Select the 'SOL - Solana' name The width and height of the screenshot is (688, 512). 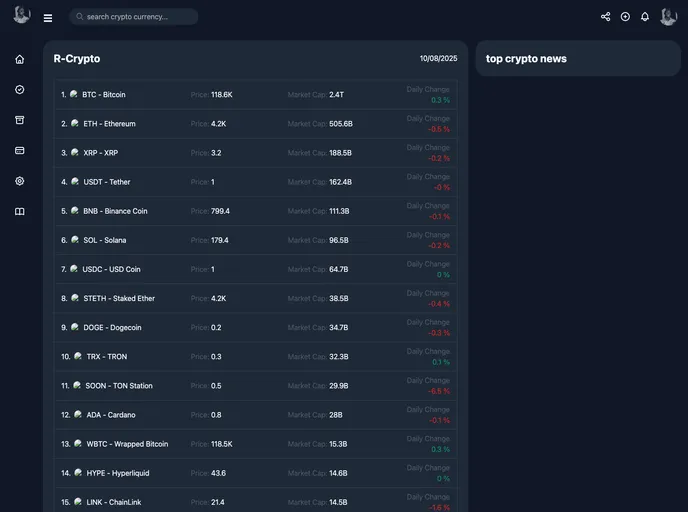[105, 240]
